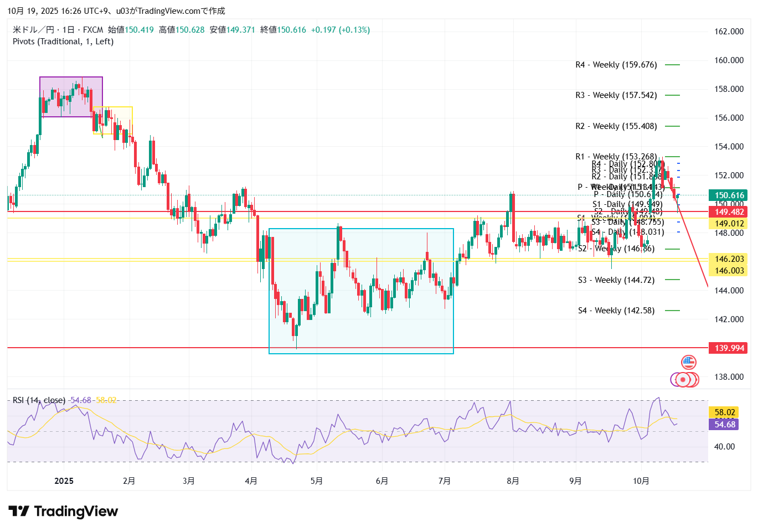Click the US flag economic event icon

pos(688,363)
